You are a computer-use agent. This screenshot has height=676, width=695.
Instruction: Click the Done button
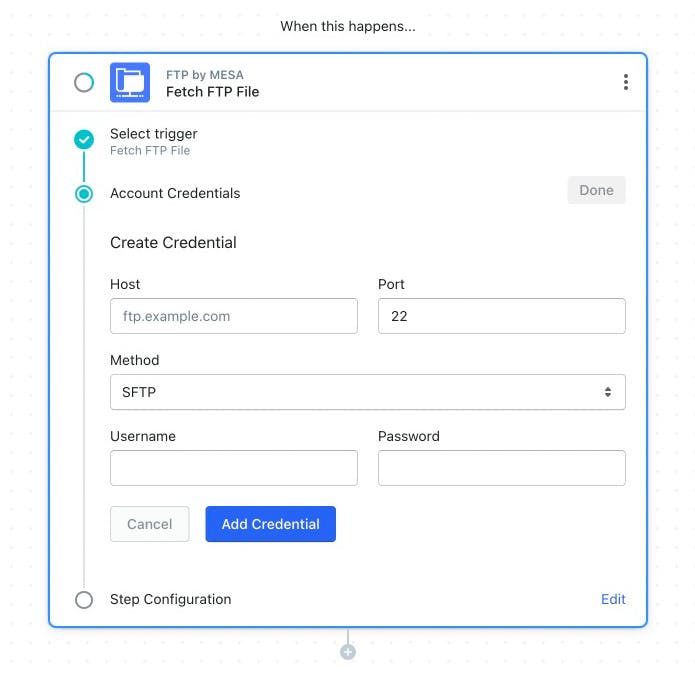tap(596, 190)
